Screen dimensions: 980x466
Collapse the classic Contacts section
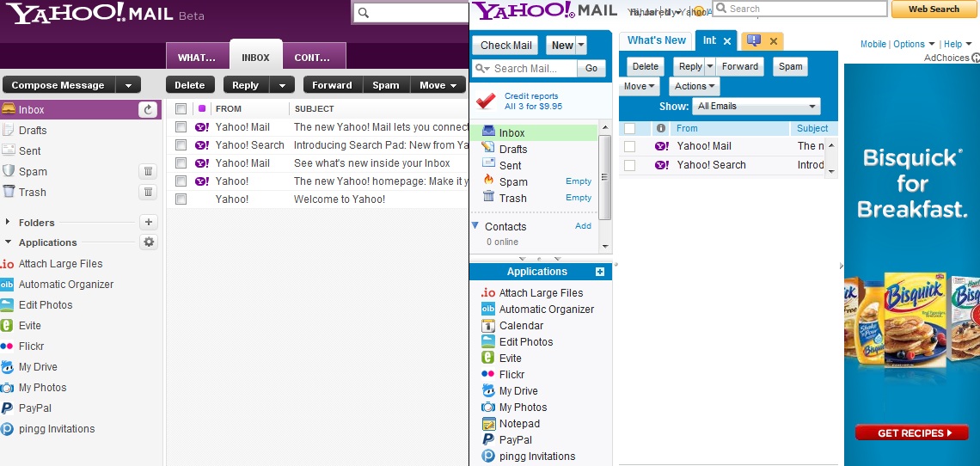(475, 226)
